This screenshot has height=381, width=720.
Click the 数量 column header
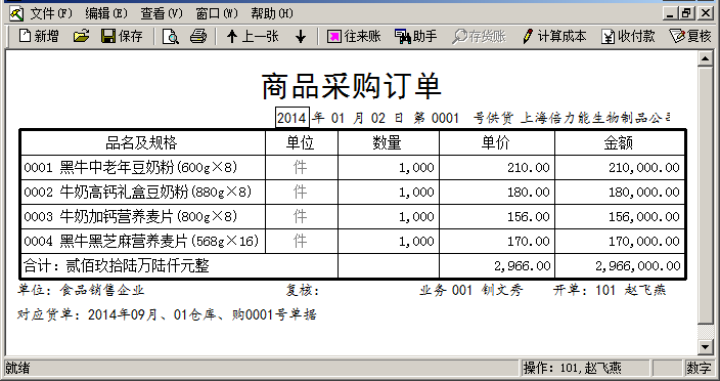pos(388,143)
